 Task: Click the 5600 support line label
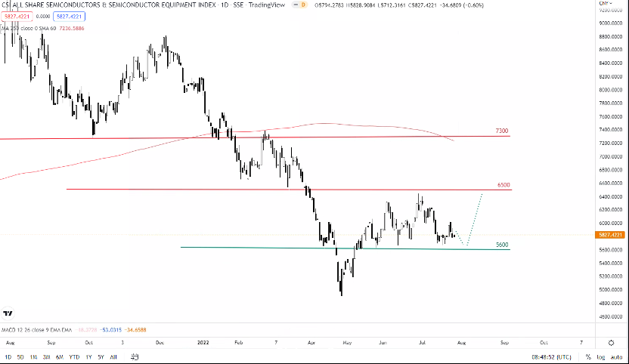point(502,245)
